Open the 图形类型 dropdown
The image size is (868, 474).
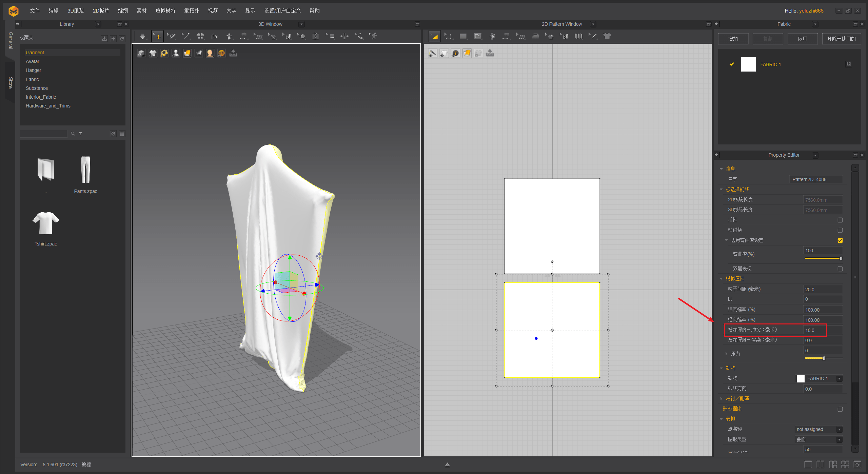(x=839, y=439)
